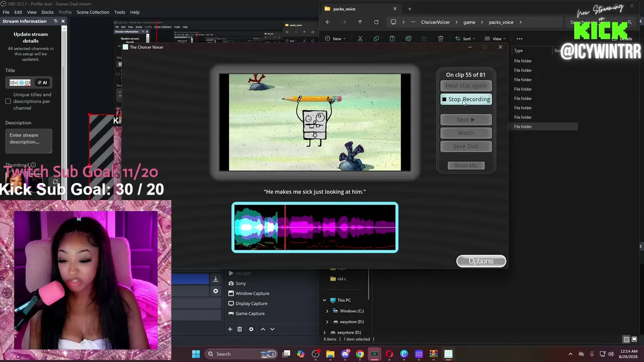Open Google Chrome from the taskbar
Screen dimensions: 644x362
tap(360, 354)
